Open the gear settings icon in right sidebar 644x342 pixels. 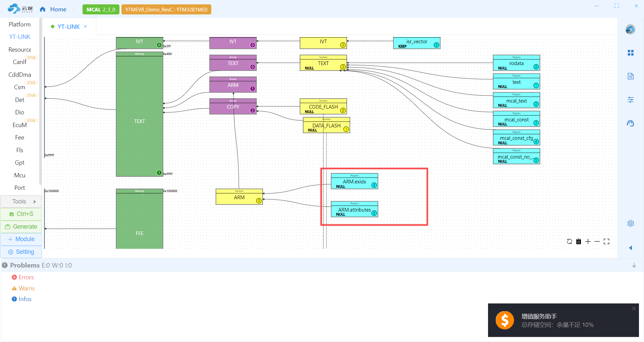tap(631, 223)
